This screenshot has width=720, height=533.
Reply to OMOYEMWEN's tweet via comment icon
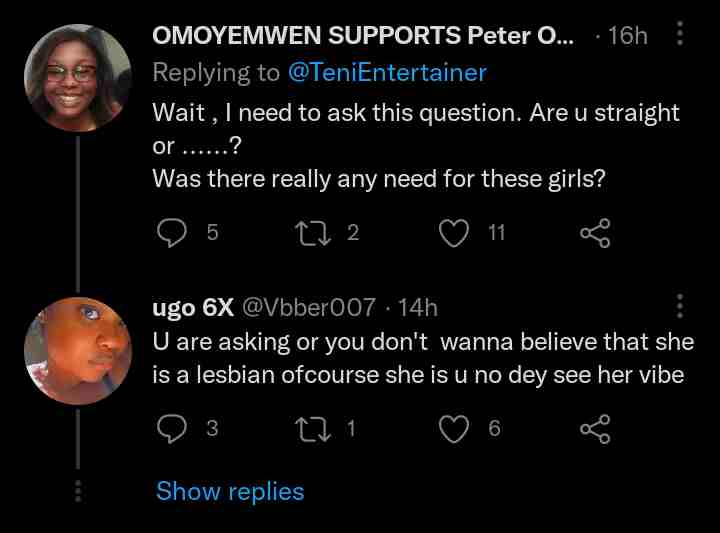[x=174, y=232]
